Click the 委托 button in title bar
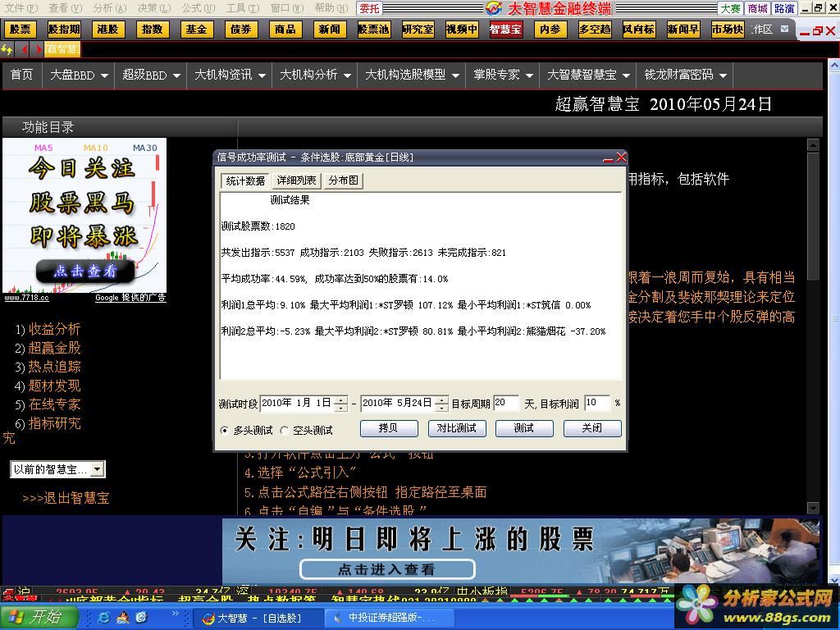 pyautogui.click(x=369, y=8)
